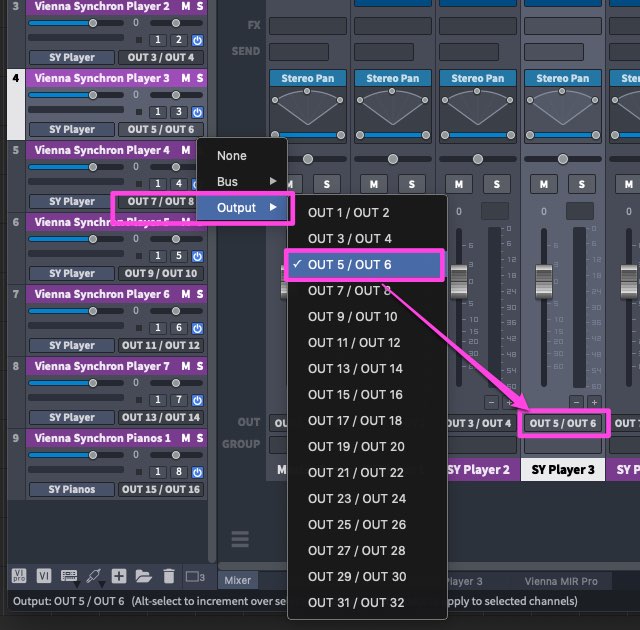640x630 pixels.
Task: Click the plus button above OUT 5 / OUT 6 strip
Action: [594, 402]
